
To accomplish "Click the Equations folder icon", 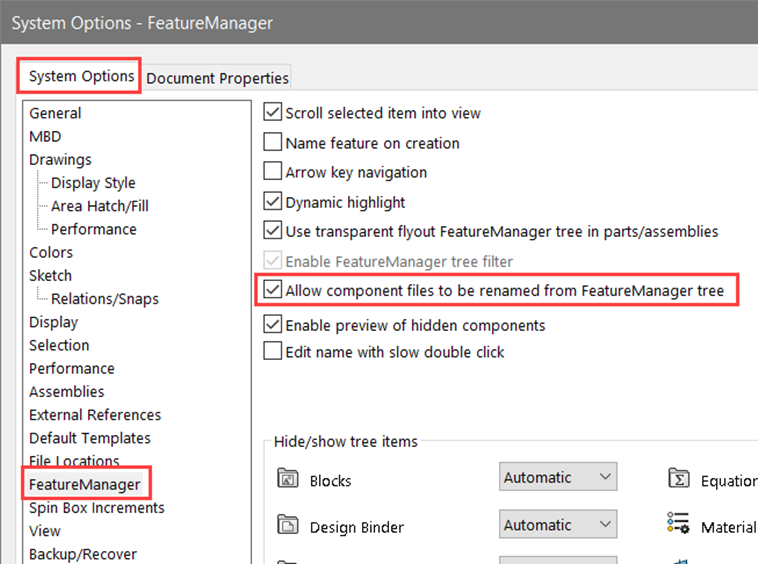I will [x=679, y=478].
